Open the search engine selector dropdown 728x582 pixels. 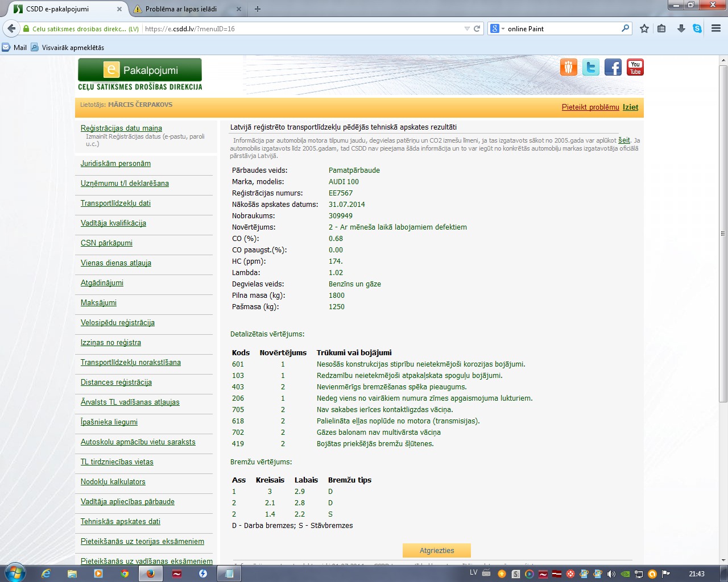click(x=497, y=28)
